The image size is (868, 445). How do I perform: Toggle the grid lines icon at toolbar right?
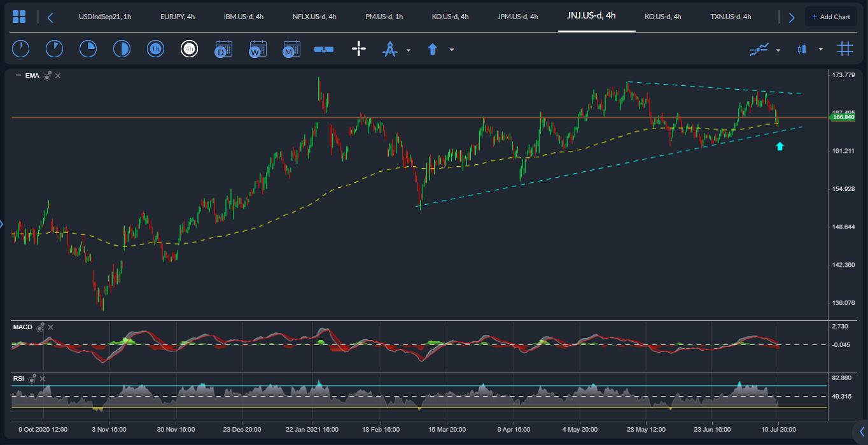pos(845,49)
